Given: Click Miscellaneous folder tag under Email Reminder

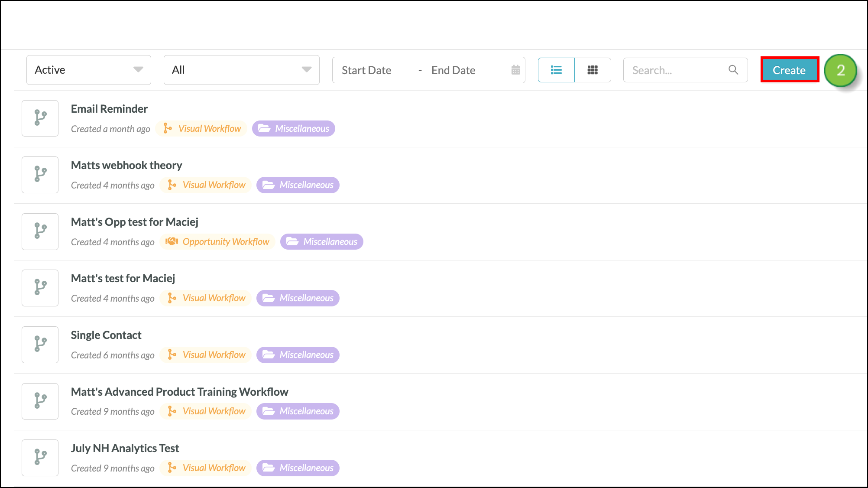Looking at the screenshot, I should tap(294, 129).
